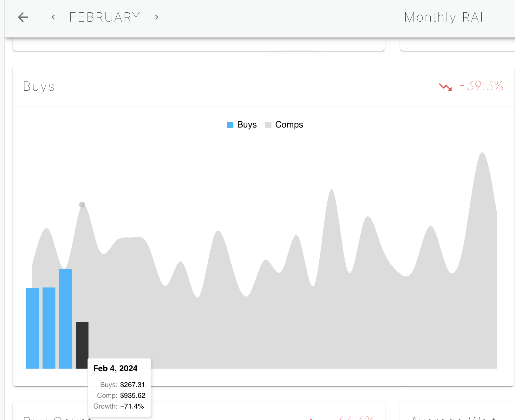Go to the previous month with left chevron
The height and width of the screenshot is (420, 515).
pyautogui.click(x=53, y=17)
